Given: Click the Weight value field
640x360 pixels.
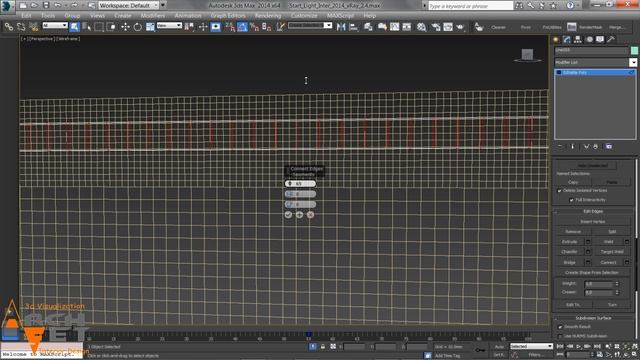Looking at the screenshot, I should (598, 284).
